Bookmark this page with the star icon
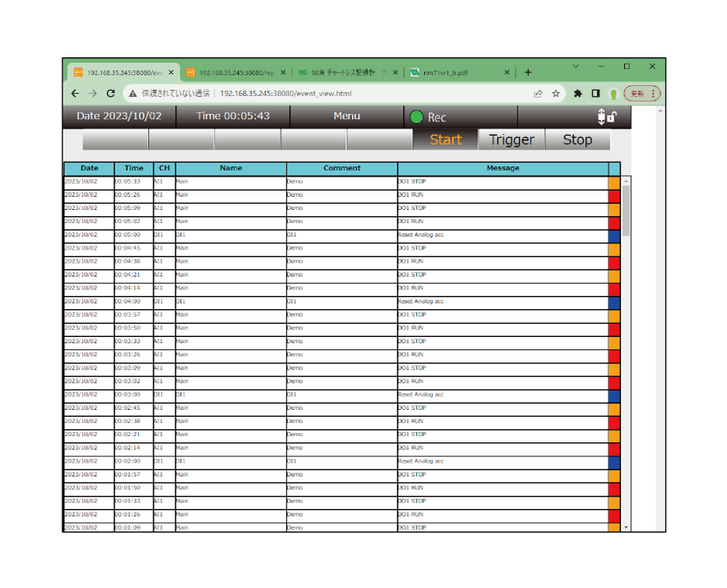This screenshot has height=588, width=727. point(556,93)
